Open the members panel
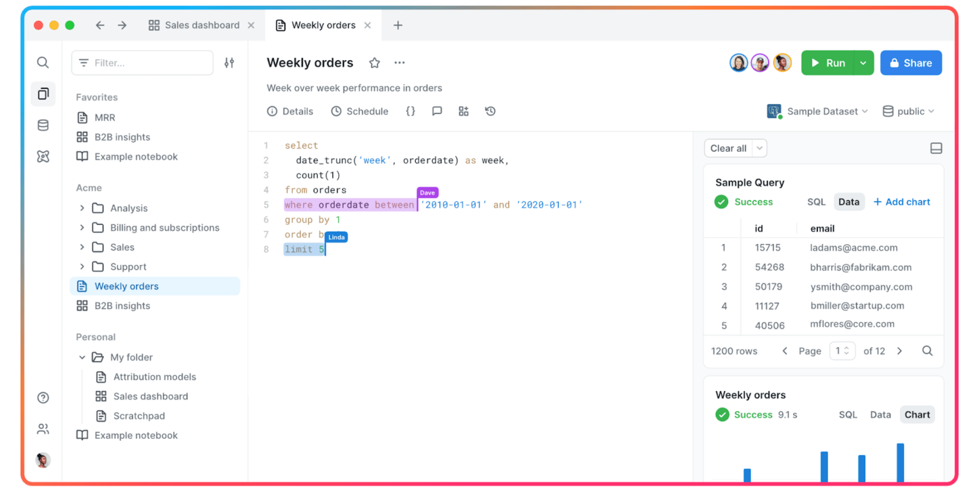 coord(43,429)
